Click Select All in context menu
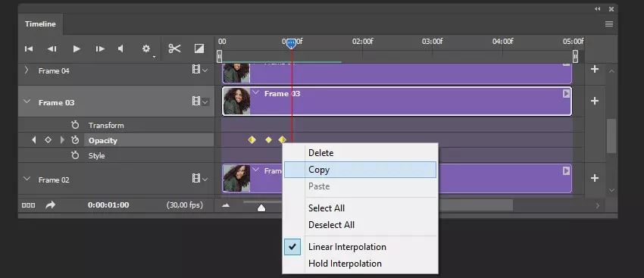 click(x=326, y=208)
